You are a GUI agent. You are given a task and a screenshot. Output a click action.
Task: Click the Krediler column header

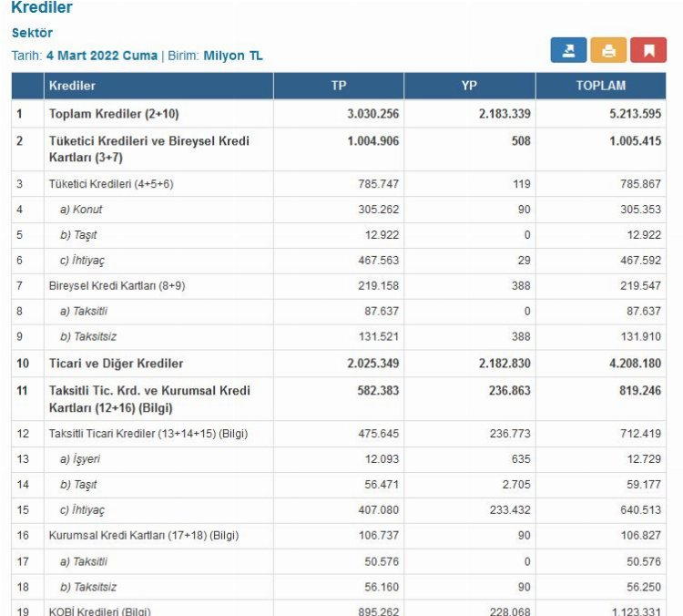73,86
